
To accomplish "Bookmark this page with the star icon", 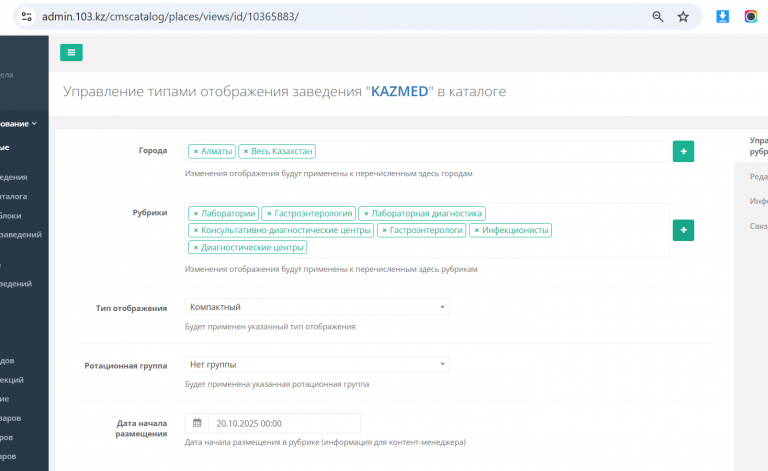I will click(684, 17).
